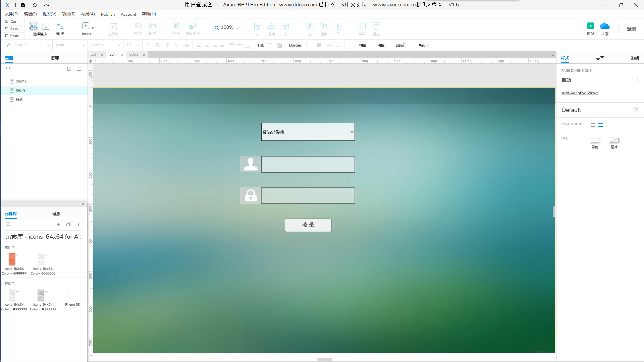Click the Copy button
644x362 pixels.
point(12,28)
